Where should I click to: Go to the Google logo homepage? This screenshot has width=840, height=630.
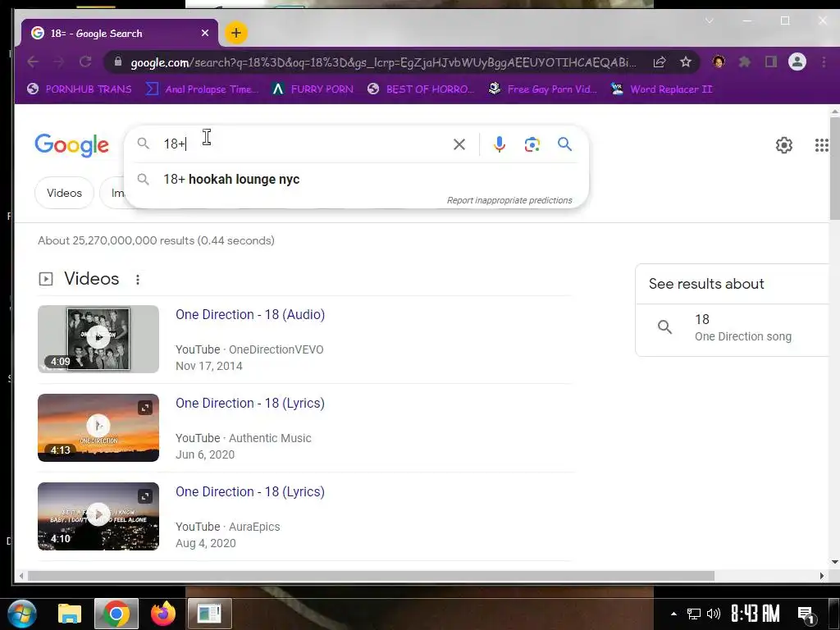[72, 145]
